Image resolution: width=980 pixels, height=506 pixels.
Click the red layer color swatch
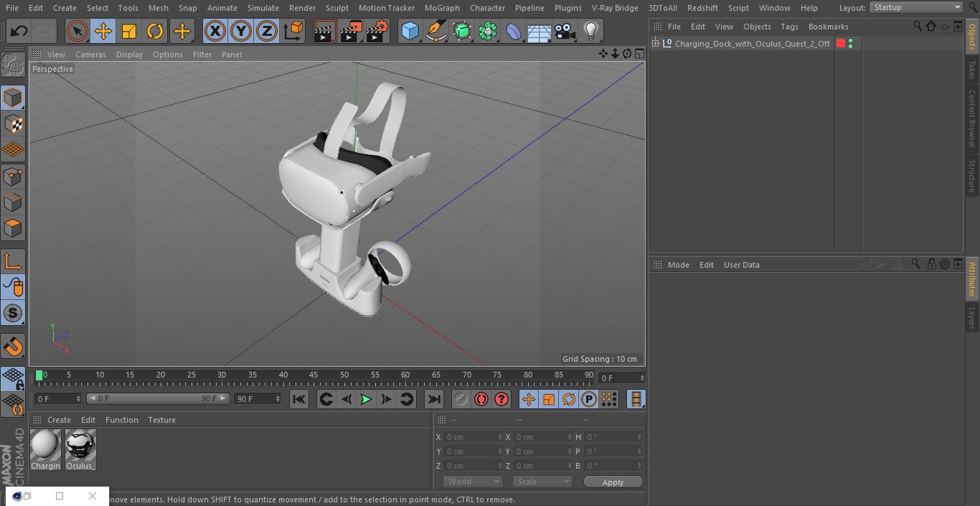point(841,44)
